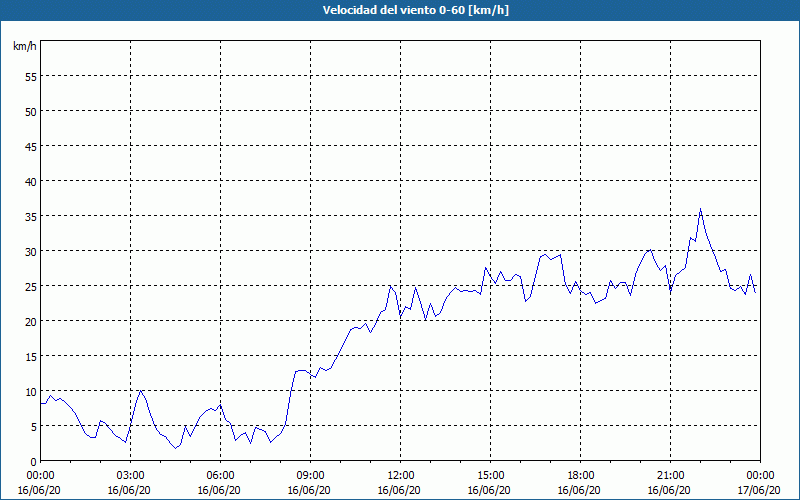Click the "00:00" time label above 17/06/20
The width and height of the screenshot is (800, 500).
(760, 476)
